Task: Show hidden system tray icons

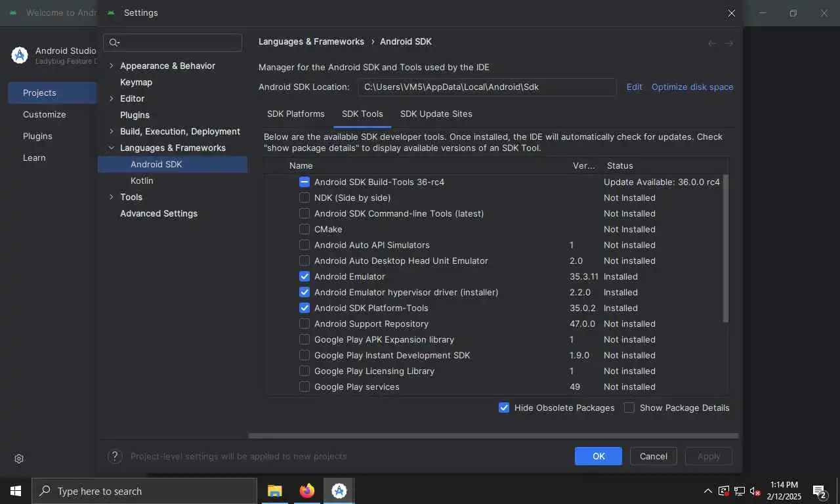Action: click(707, 491)
